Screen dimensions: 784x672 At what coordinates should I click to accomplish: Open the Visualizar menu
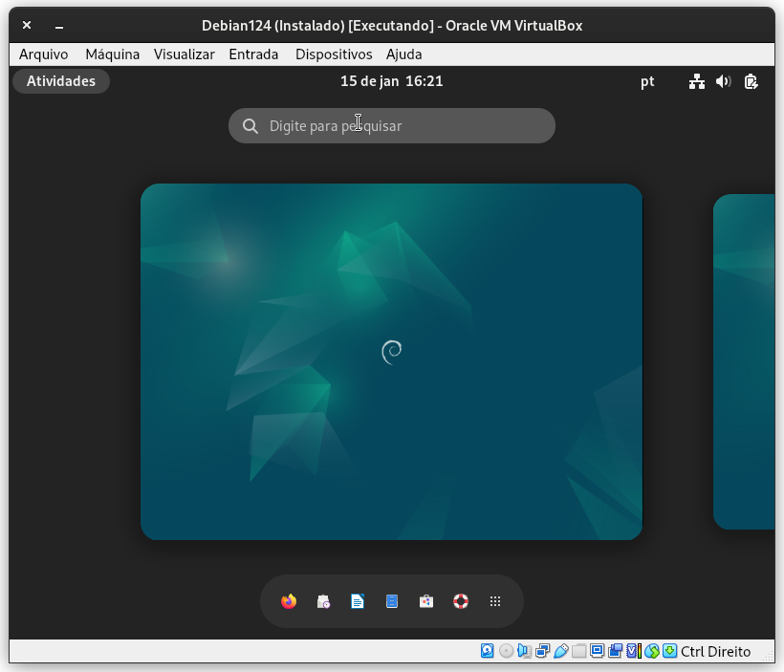(184, 54)
